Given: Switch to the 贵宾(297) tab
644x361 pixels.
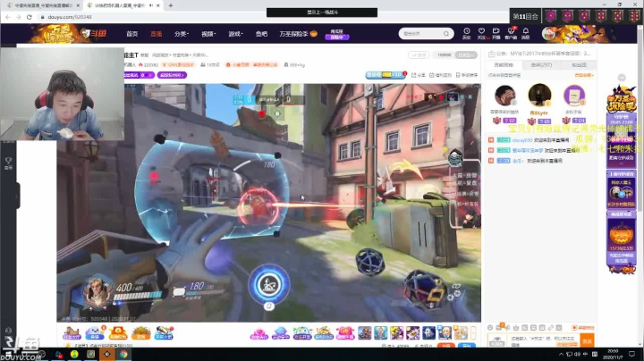Looking at the screenshot, I should click(541, 65).
